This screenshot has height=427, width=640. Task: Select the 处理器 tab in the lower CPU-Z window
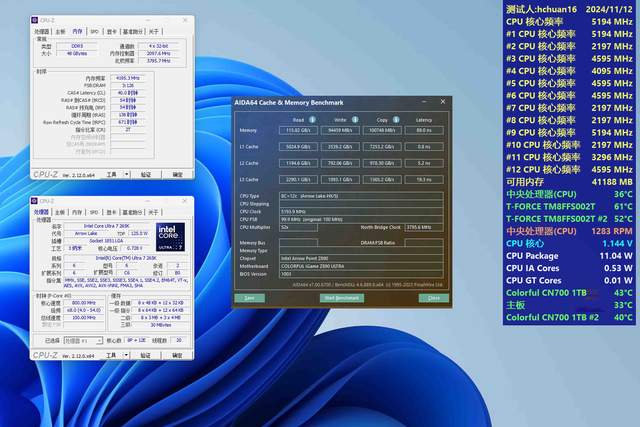[x=42, y=212]
